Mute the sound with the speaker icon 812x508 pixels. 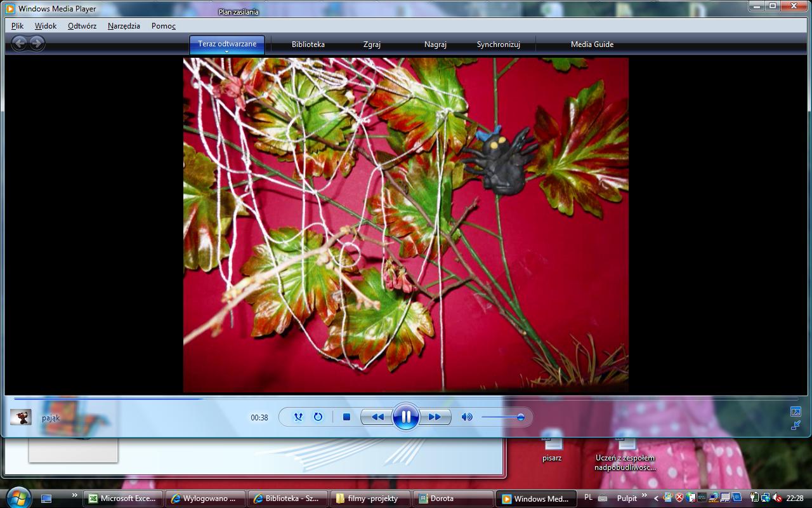point(467,417)
